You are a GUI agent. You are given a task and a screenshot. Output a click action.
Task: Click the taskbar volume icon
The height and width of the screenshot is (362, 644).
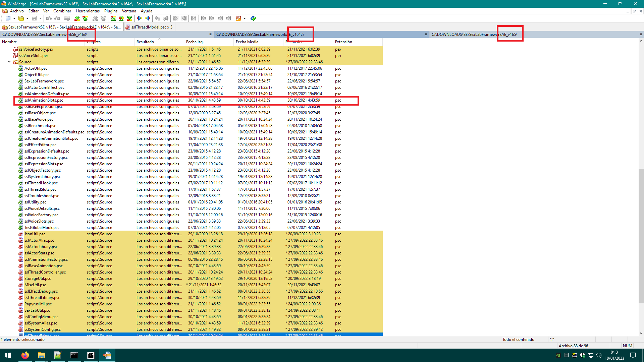(x=599, y=355)
